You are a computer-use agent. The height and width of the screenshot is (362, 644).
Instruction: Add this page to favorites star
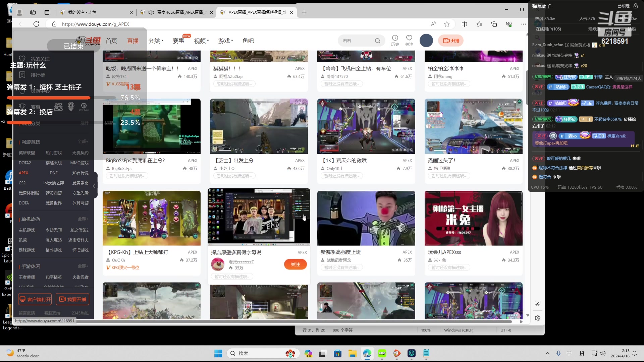tap(447, 24)
